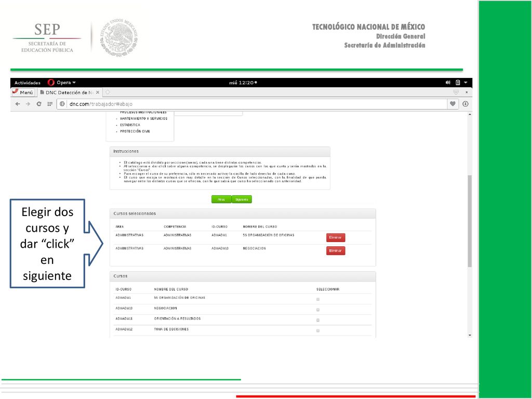The width and height of the screenshot is (532, 399).
Task: Click the battery icon in the system bar
Action: [458, 83]
